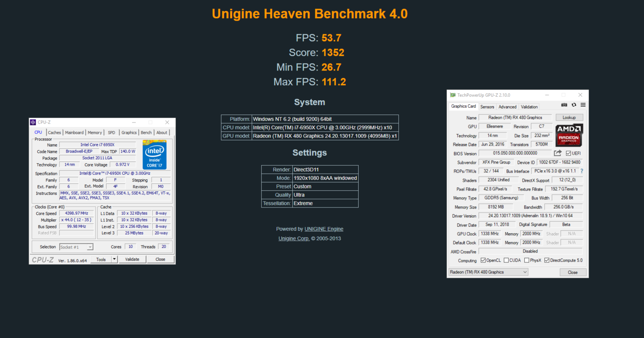
Task: Switch to the Sensors tab in GPU-Z
Action: pyautogui.click(x=487, y=107)
